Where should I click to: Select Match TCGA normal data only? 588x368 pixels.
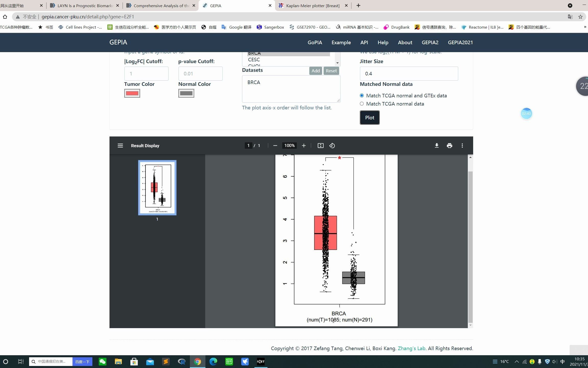(362, 103)
